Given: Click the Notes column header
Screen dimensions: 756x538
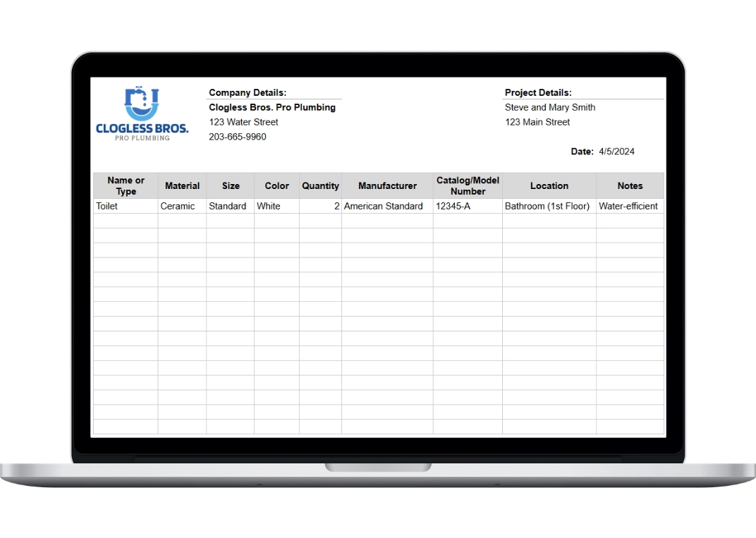Looking at the screenshot, I should tap(630, 186).
